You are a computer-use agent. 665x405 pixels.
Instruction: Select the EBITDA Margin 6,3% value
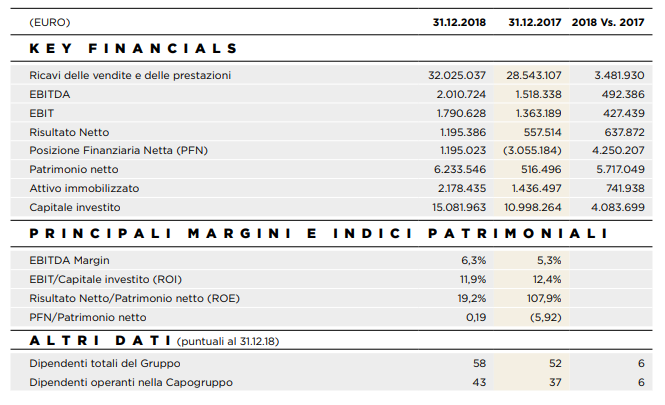tap(472, 260)
